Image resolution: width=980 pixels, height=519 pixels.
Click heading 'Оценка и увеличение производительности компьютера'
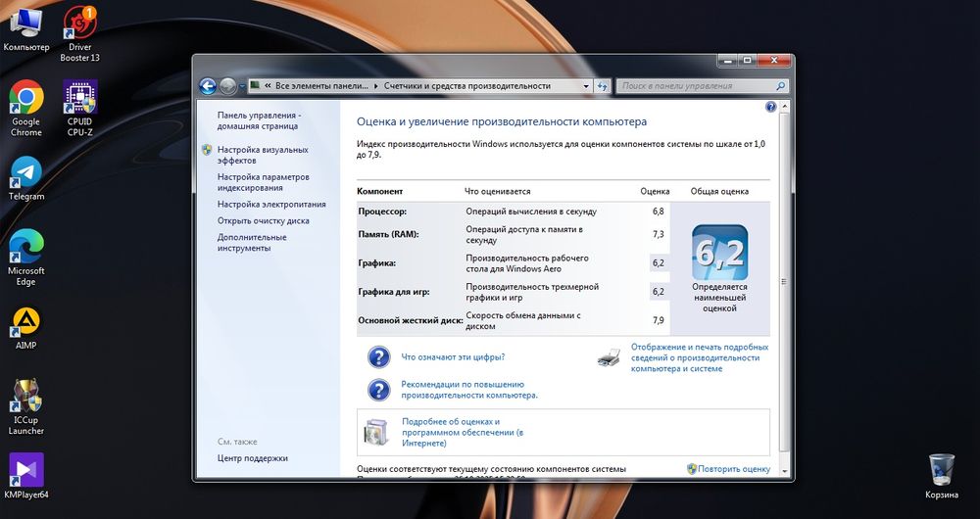point(502,121)
